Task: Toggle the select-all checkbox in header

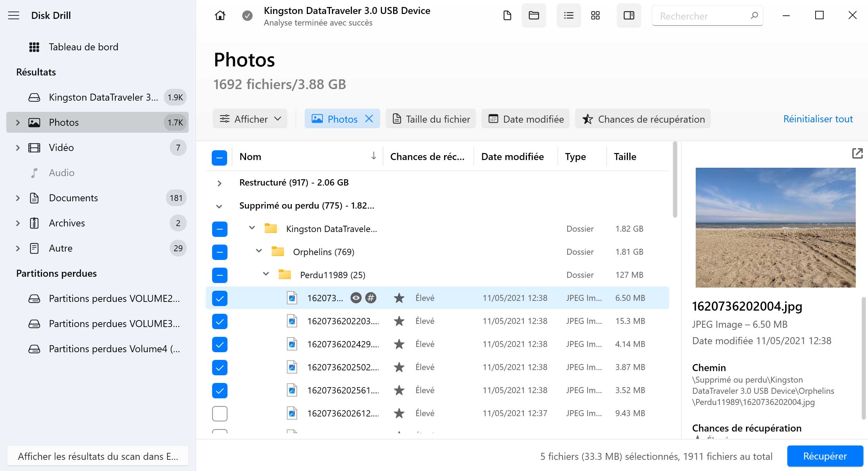Action: tap(219, 157)
